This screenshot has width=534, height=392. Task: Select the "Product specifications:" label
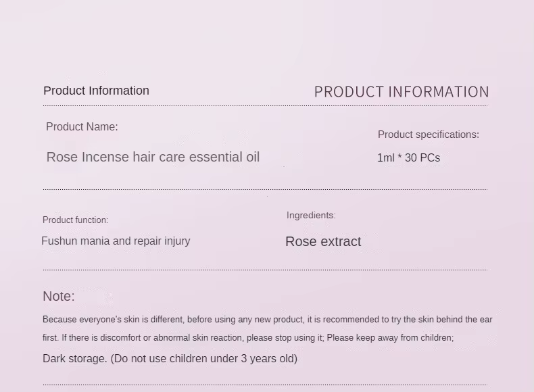428,134
